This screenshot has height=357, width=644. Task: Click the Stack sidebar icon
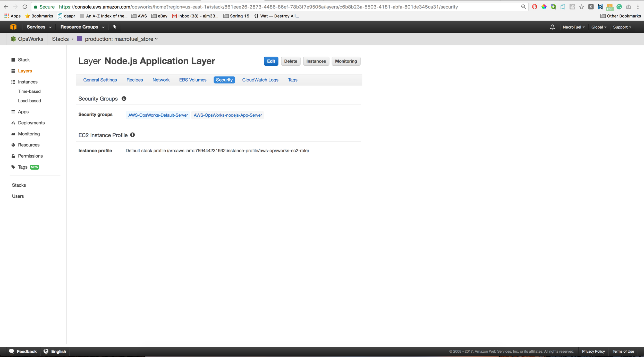(13, 60)
